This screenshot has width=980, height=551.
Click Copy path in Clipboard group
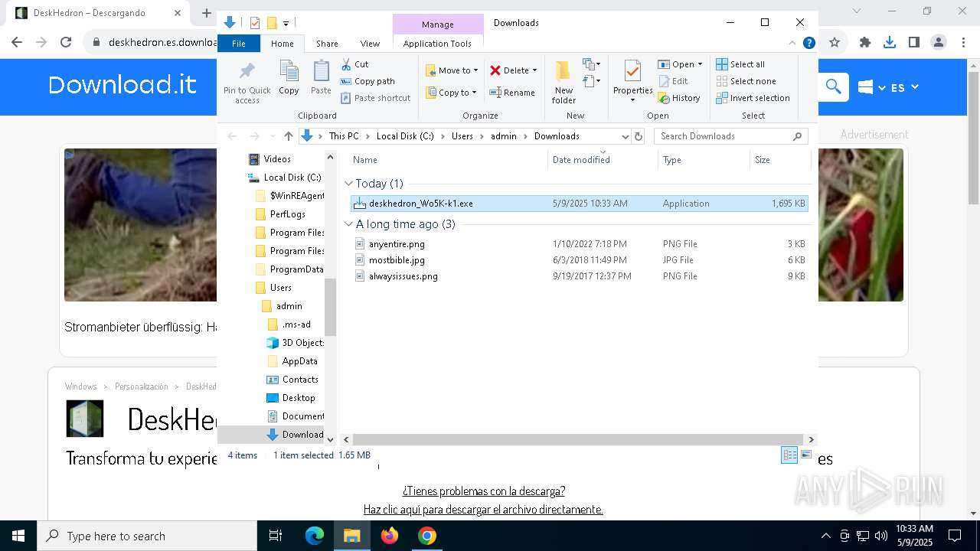[367, 81]
